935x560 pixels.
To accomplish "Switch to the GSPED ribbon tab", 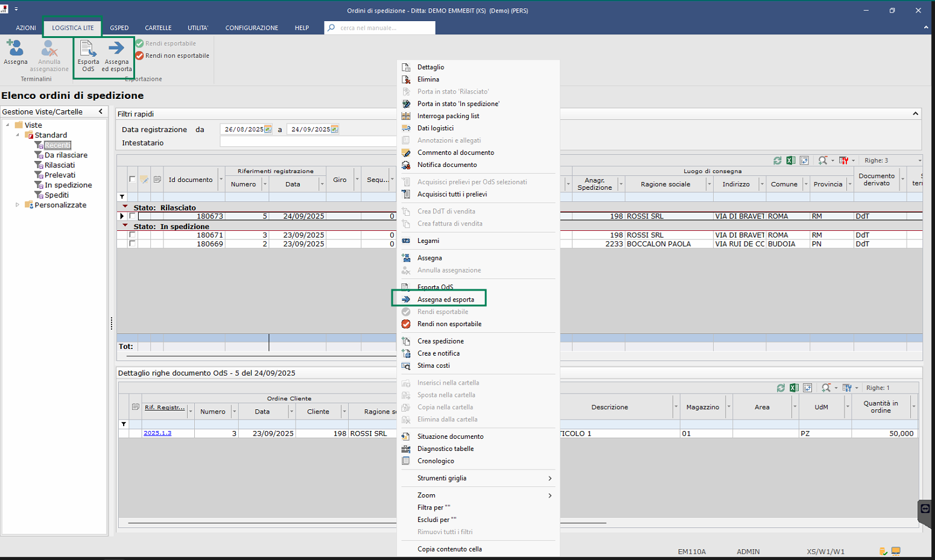I will [x=119, y=28].
